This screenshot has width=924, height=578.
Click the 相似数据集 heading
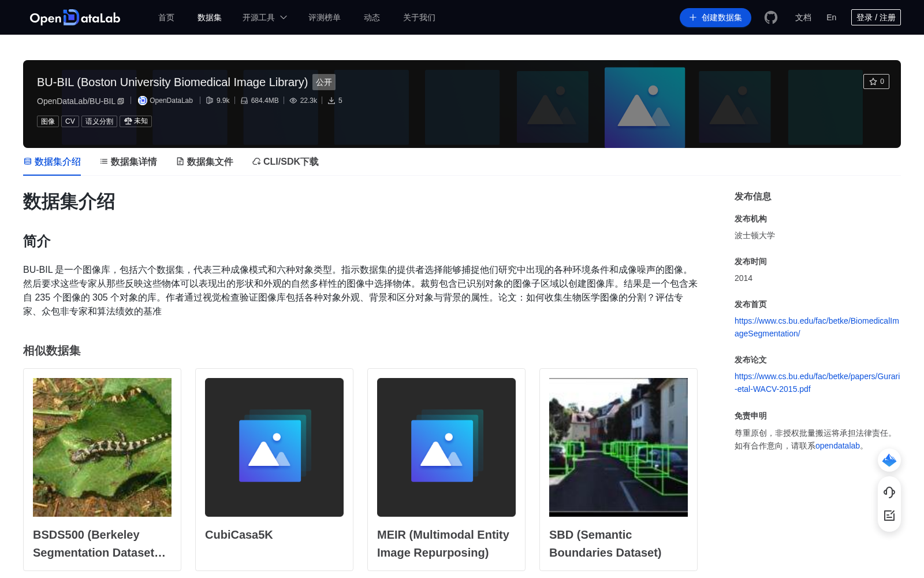tap(52, 351)
